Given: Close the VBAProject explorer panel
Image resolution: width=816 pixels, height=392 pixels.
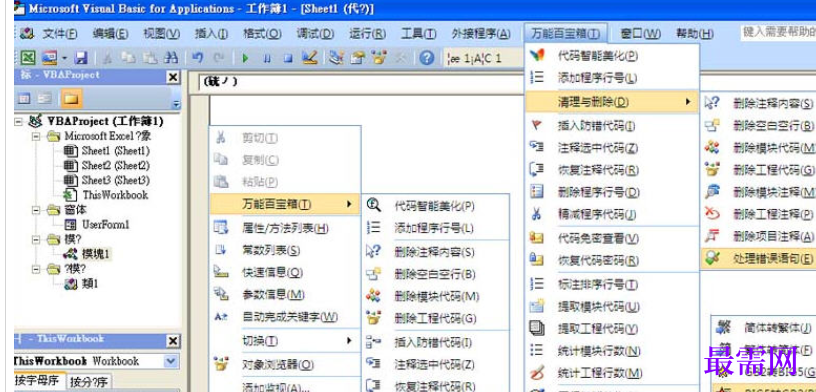Looking at the screenshot, I should point(172,77).
